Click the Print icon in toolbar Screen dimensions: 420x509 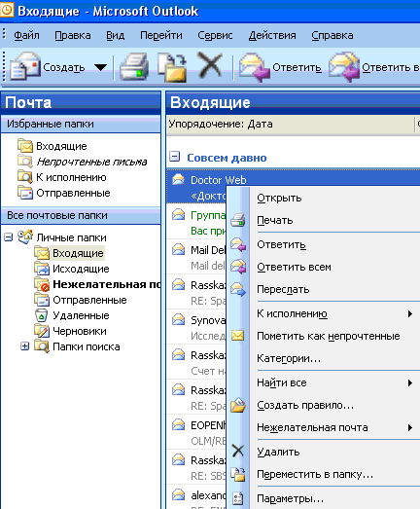pos(134,67)
